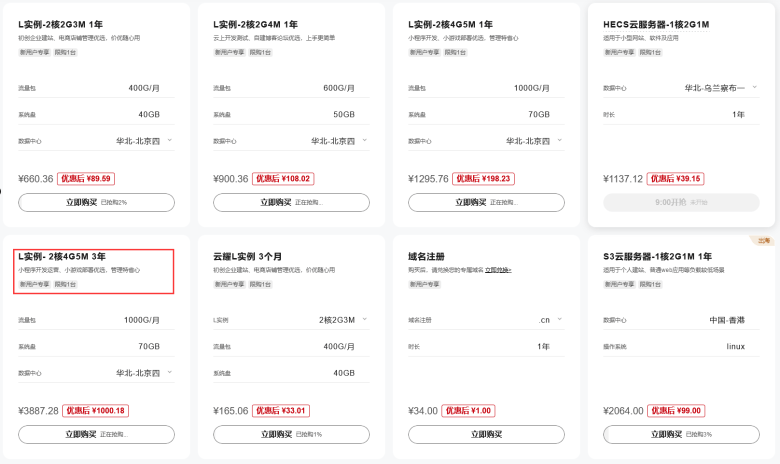Viewport: 780px width, 464px height.
Task: Click 立即购买 under 域名注册
Action: 487,434
